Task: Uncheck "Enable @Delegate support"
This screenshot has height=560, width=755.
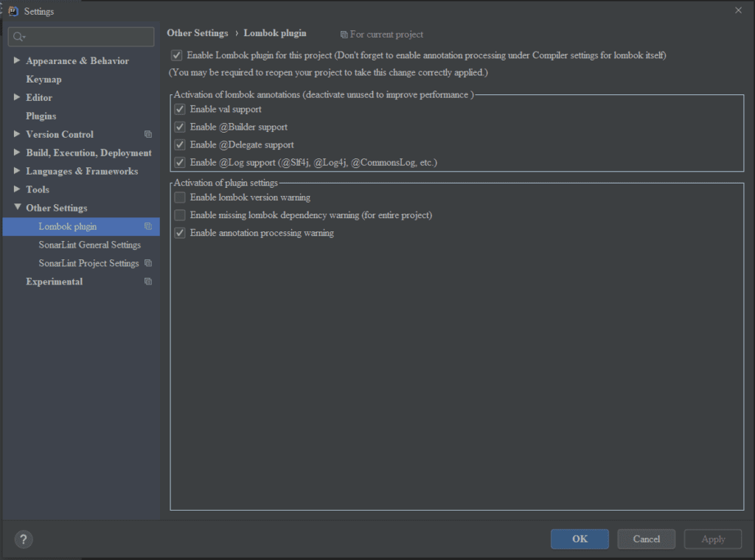Action: [178, 144]
